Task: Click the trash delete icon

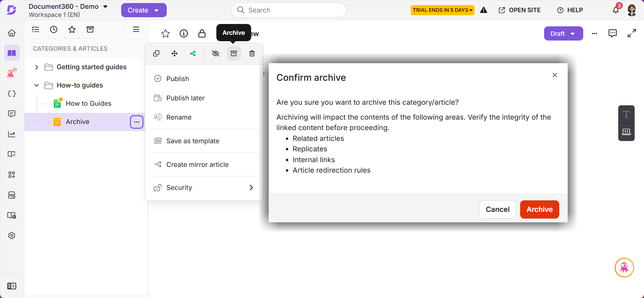Action: [252, 53]
